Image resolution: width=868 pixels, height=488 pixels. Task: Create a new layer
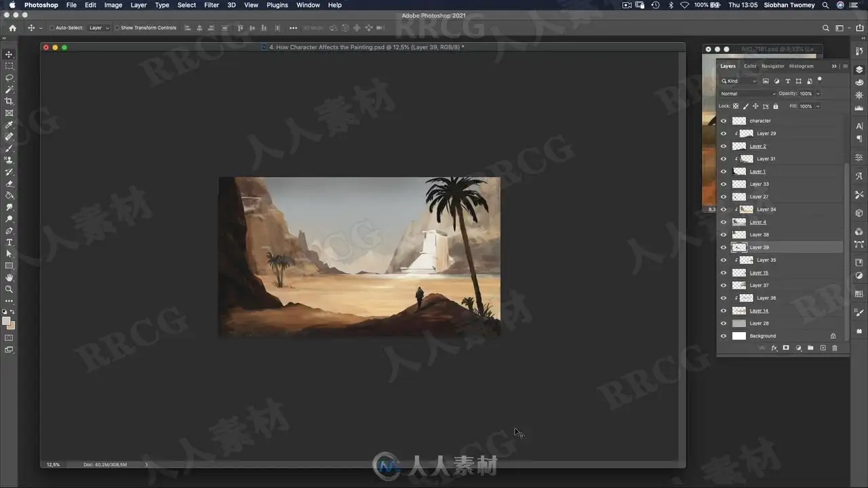(823, 348)
